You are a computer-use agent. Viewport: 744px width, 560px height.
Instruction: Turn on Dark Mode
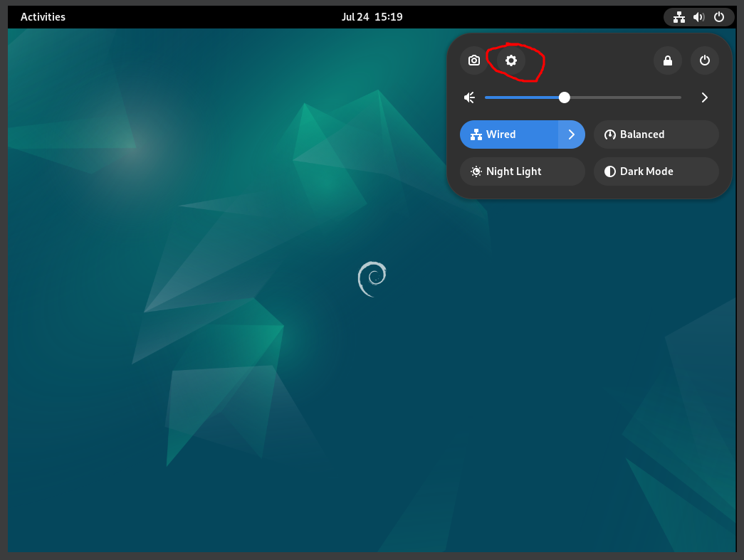click(x=656, y=171)
